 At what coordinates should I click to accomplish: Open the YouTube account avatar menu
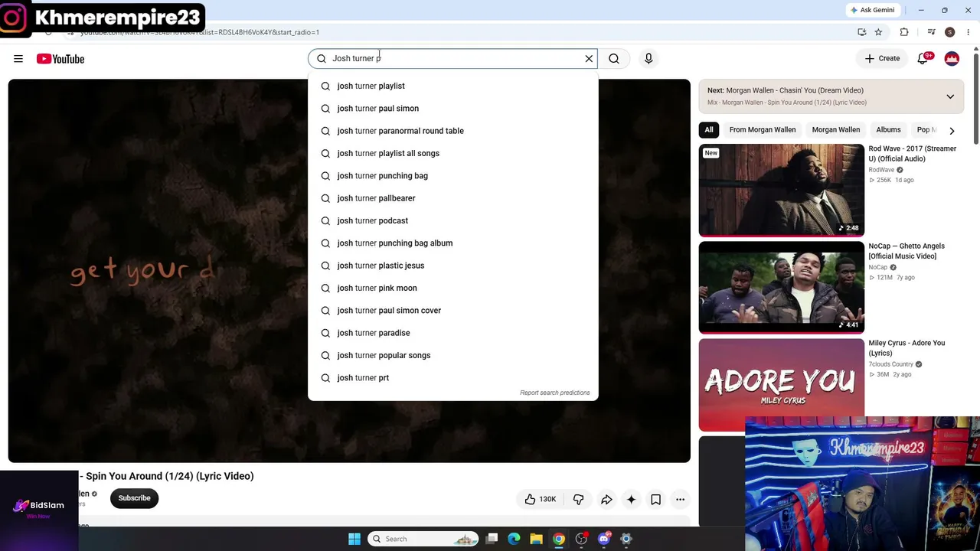[x=952, y=58]
